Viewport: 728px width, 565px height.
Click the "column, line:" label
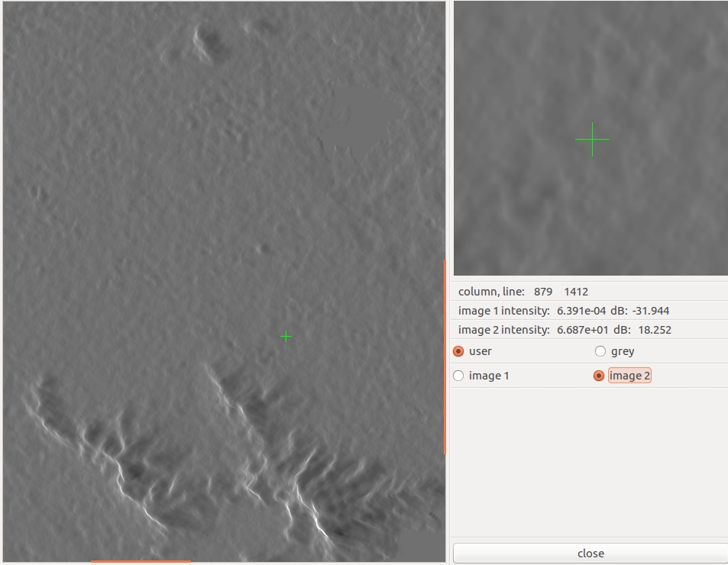[491, 292]
